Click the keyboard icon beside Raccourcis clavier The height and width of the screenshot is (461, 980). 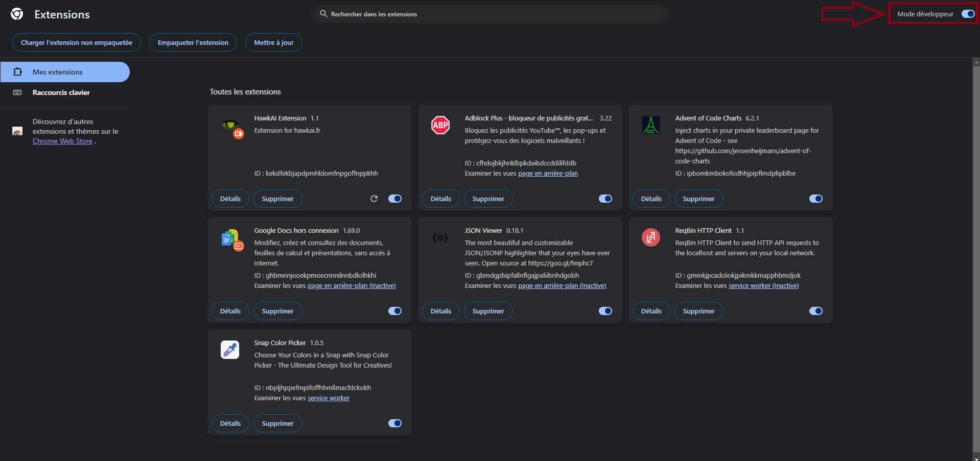coord(17,92)
